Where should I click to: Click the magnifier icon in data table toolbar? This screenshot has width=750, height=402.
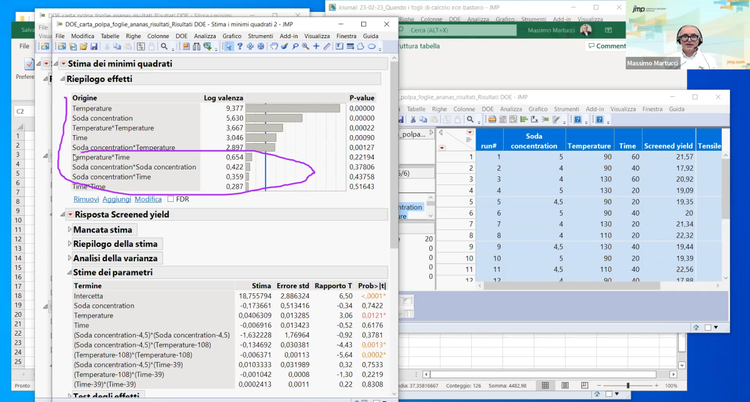pyautogui.click(x=470, y=119)
